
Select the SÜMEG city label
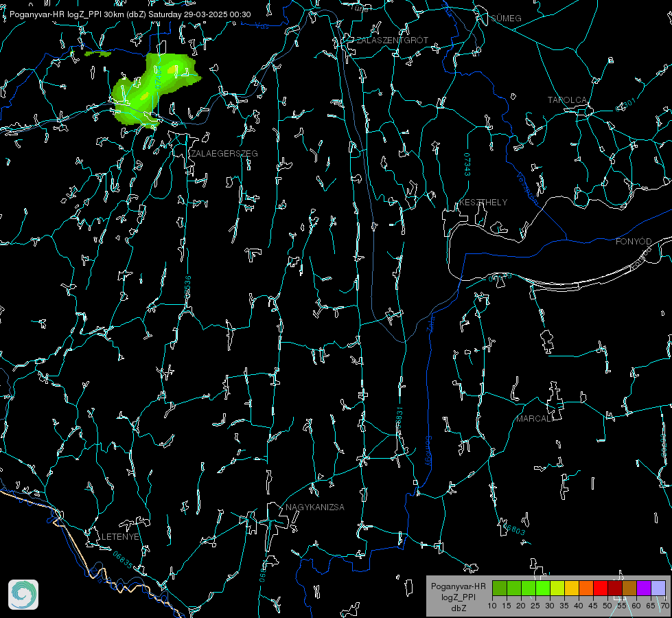506,19
